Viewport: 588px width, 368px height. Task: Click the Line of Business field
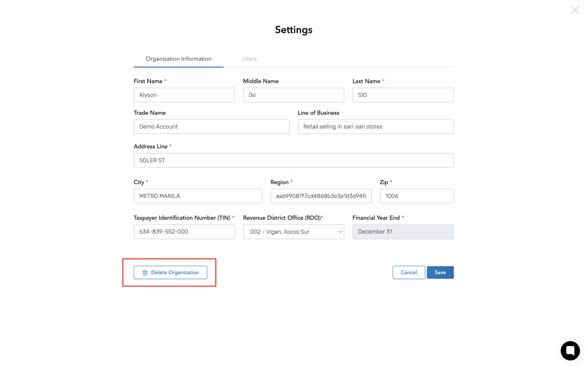tap(375, 127)
